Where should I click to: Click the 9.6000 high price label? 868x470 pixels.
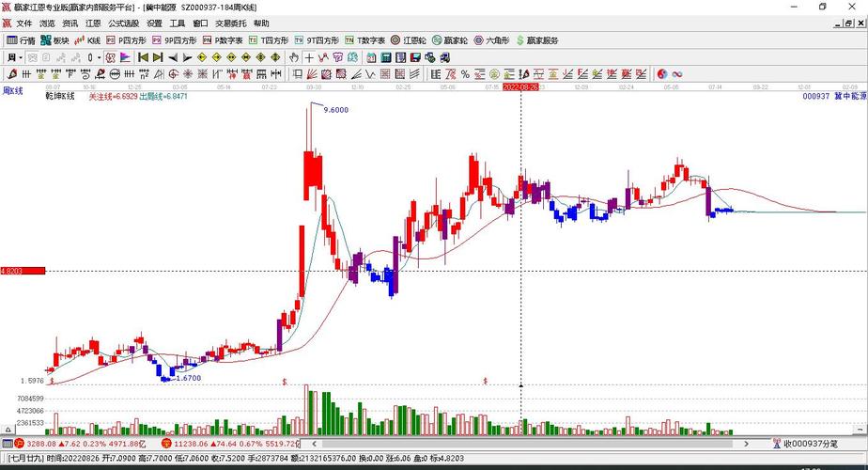[x=336, y=110]
